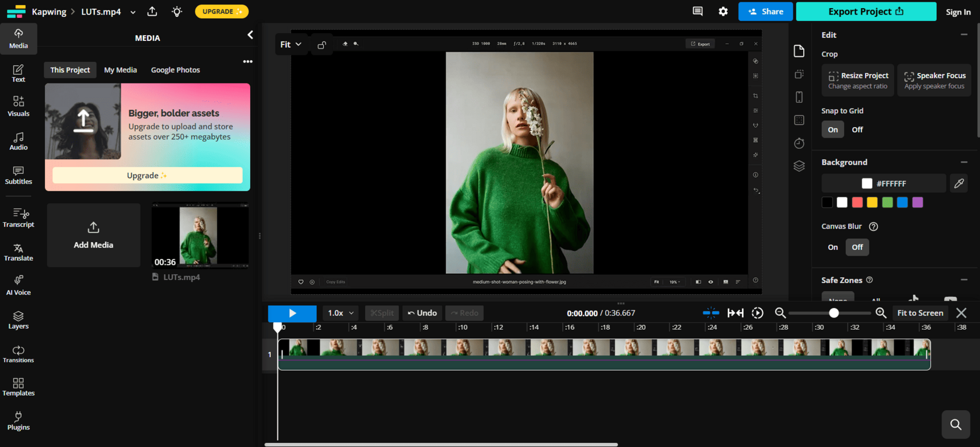Click the lightbulb tips icon
980x447 pixels.
pyautogui.click(x=177, y=12)
